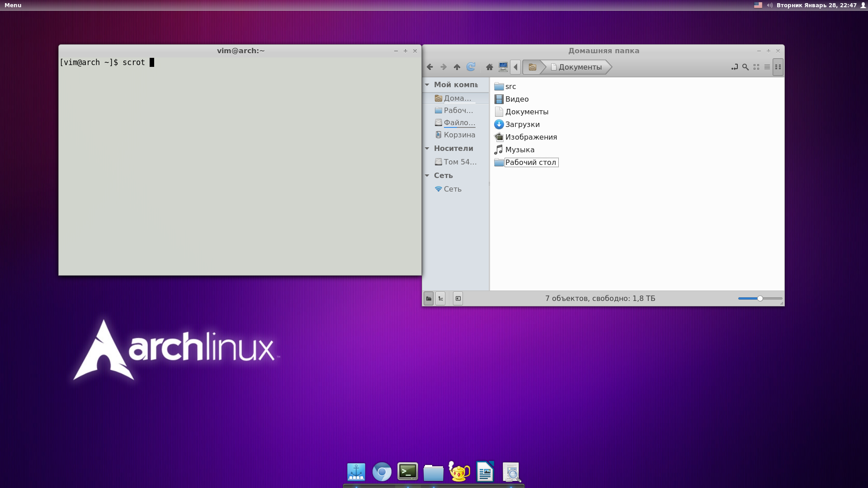Click the keyboard layout flag indicator
The image size is (868, 488).
(x=758, y=5)
